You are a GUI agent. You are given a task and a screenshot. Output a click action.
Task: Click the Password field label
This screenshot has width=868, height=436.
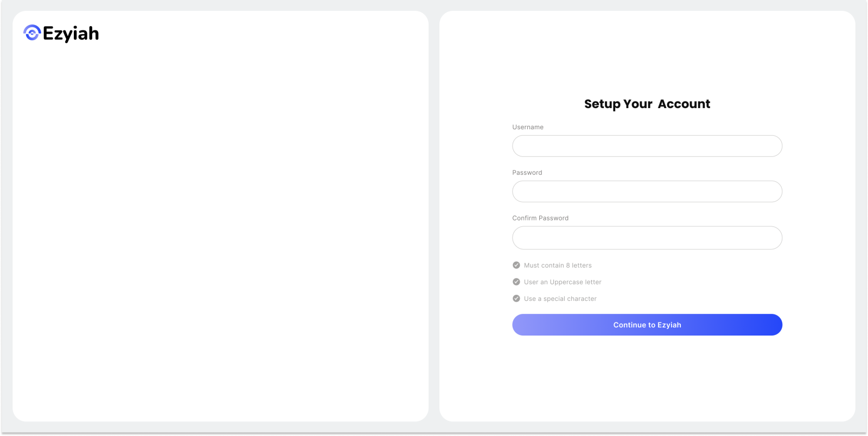tap(527, 173)
